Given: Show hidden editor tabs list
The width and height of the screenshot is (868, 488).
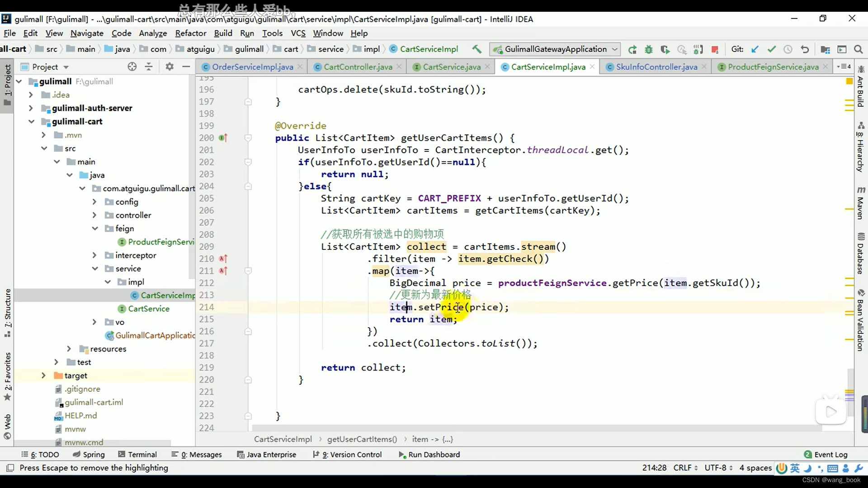Looking at the screenshot, I should coord(844,66).
